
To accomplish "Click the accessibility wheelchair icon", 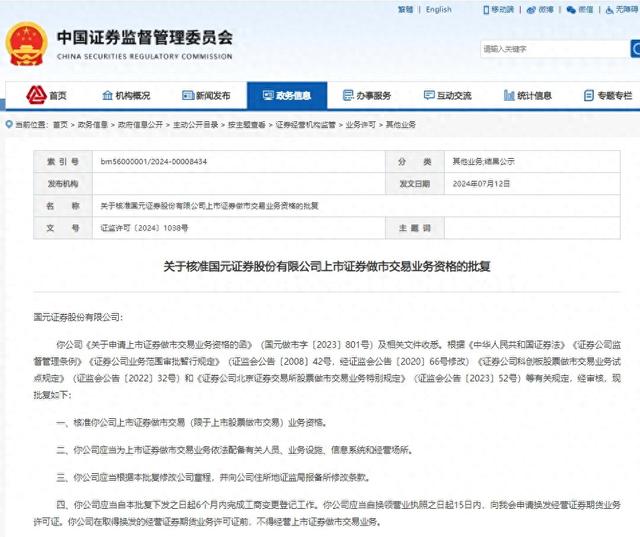I will (x=610, y=10).
